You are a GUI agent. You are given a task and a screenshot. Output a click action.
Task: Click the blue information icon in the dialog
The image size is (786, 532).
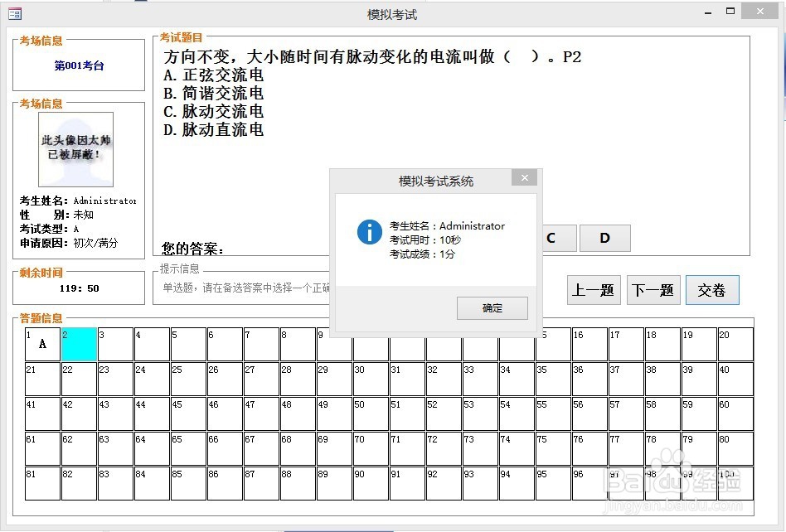pos(369,232)
